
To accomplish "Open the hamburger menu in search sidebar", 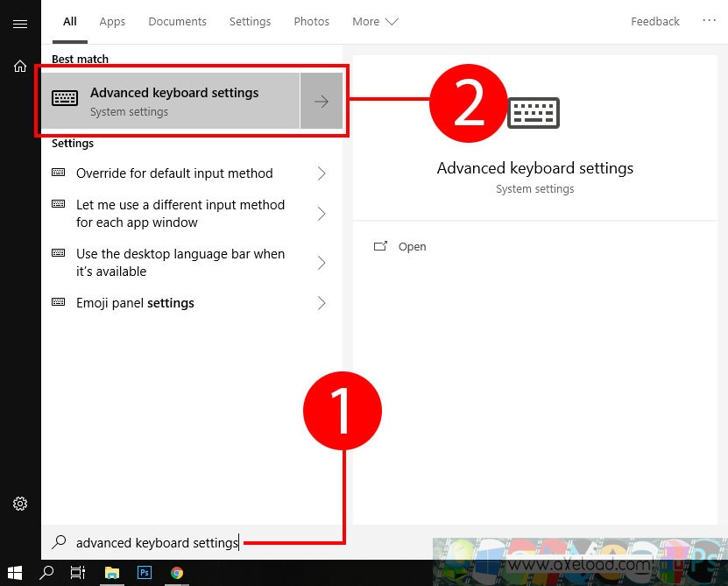I will [x=20, y=24].
